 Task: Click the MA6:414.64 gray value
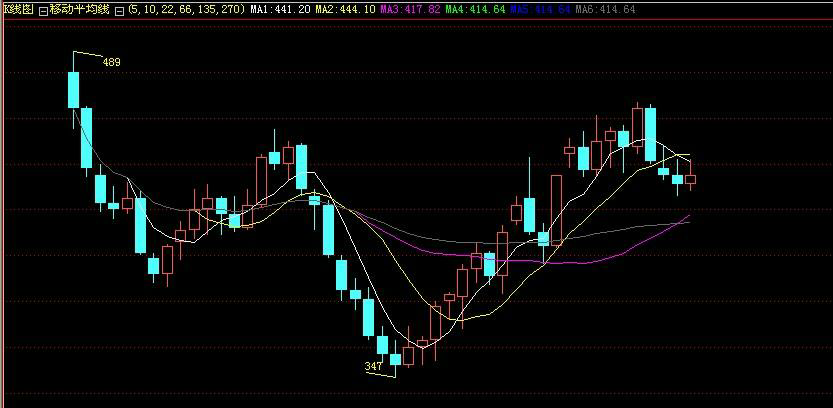pyautogui.click(x=605, y=10)
